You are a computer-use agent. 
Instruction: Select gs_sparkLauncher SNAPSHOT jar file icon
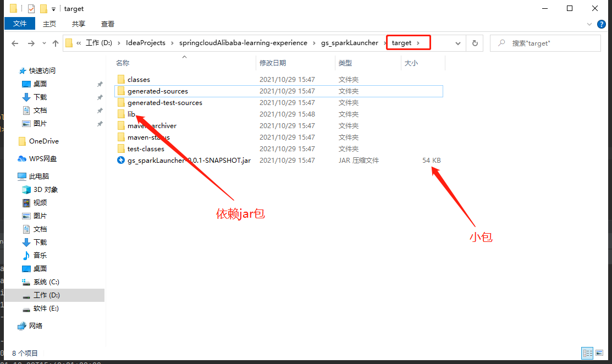[x=121, y=161]
